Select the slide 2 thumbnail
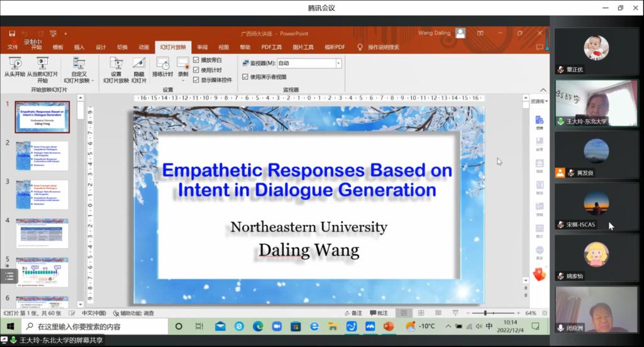This screenshot has width=644, height=347. (x=42, y=156)
